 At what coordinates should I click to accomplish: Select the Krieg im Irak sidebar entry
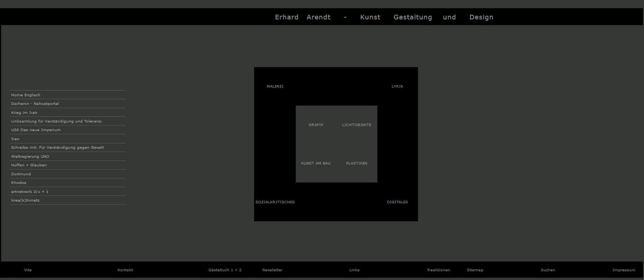tap(24, 113)
